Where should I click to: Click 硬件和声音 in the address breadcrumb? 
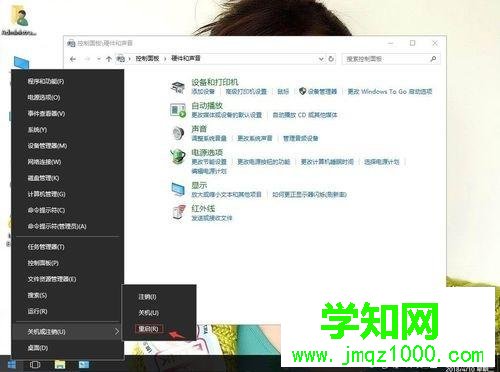pos(186,58)
